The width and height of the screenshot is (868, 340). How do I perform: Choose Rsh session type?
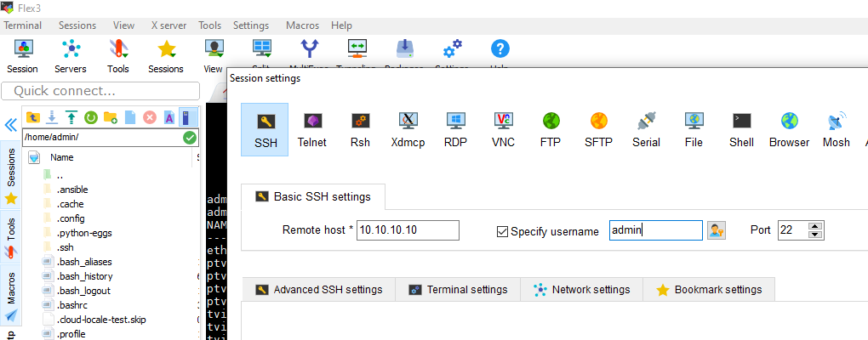(360, 129)
